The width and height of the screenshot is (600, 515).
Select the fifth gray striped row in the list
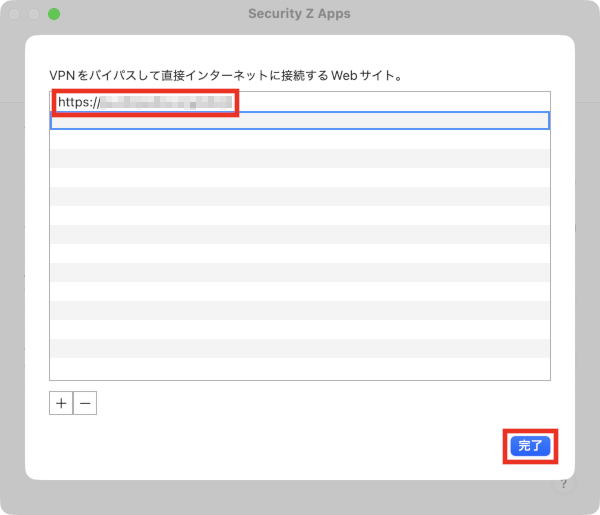pos(300,310)
